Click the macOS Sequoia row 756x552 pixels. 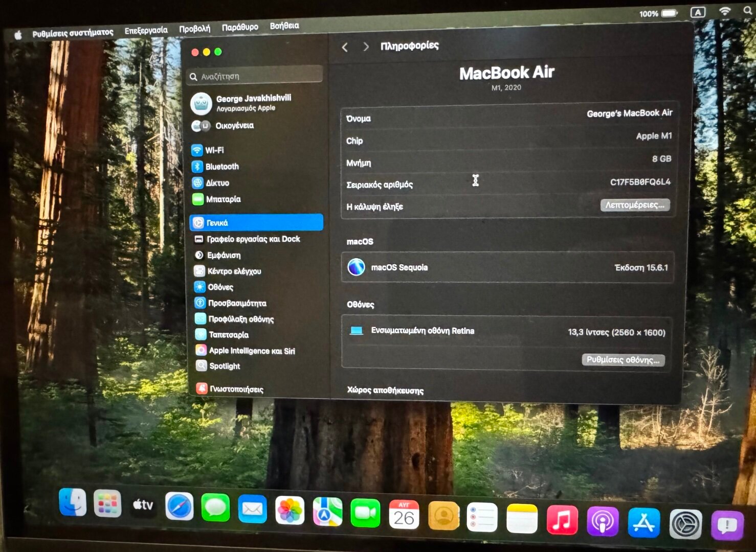click(x=507, y=267)
